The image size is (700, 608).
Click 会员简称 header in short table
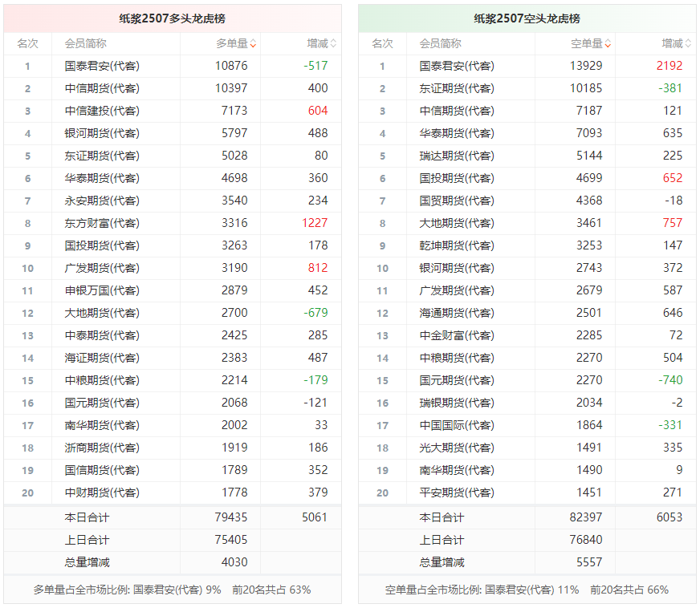(x=440, y=44)
